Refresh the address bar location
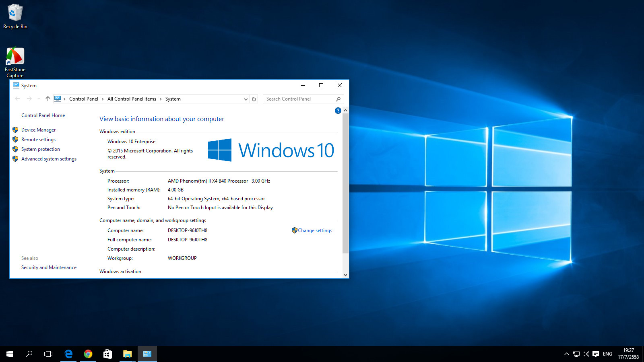This screenshot has height=362, width=644. pyautogui.click(x=254, y=99)
